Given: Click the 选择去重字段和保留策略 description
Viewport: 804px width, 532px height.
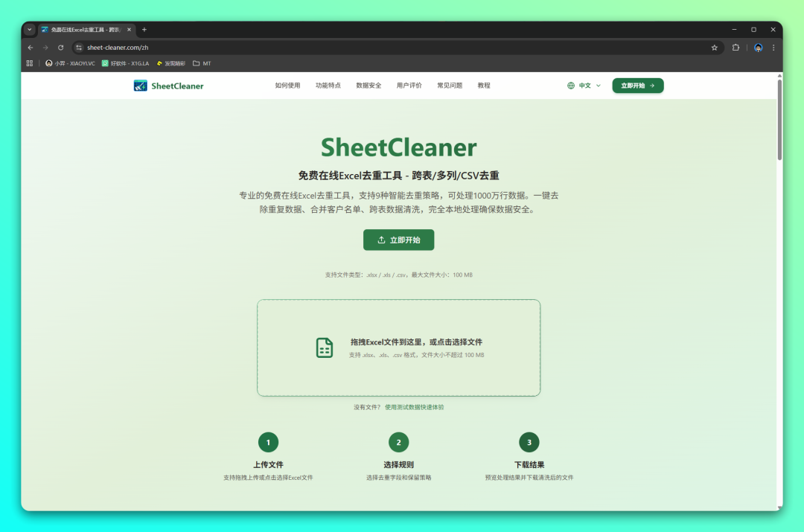Looking at the screenshot, I should 398,478.
